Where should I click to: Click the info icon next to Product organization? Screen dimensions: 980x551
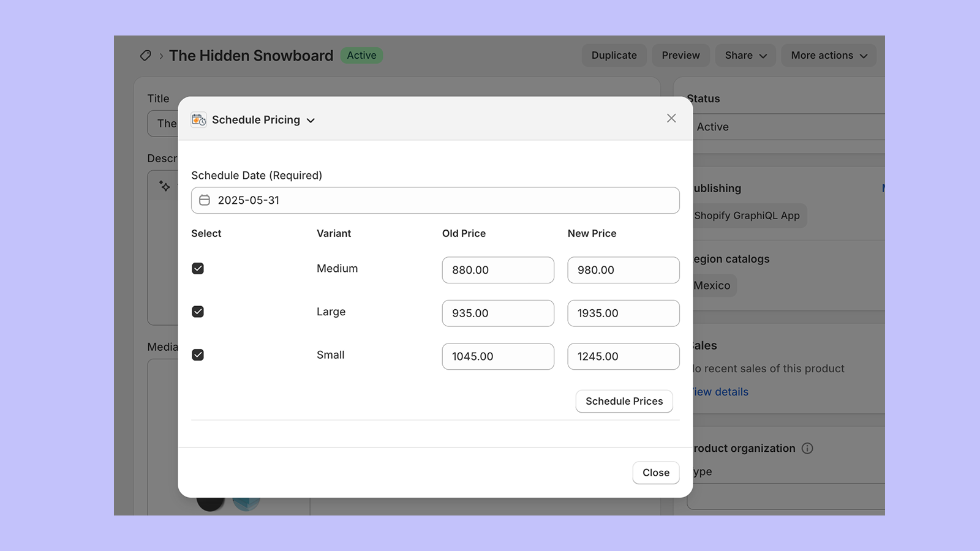[x=808, y=448]
